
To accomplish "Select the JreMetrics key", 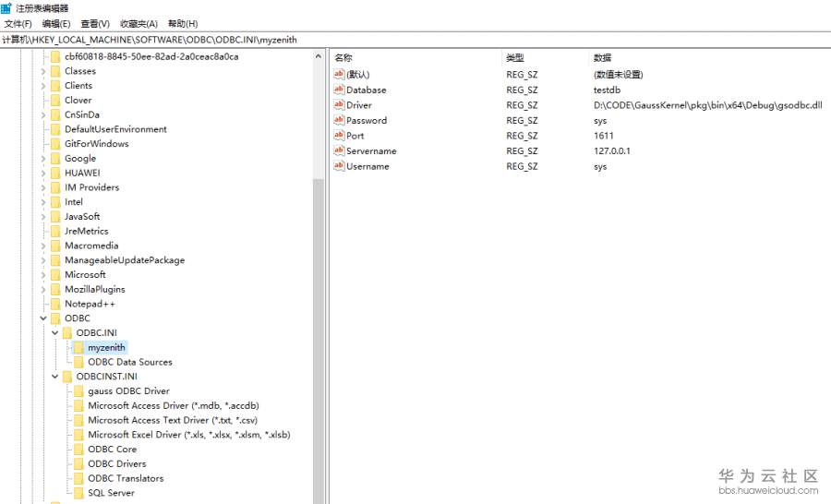I will [87, 231].
